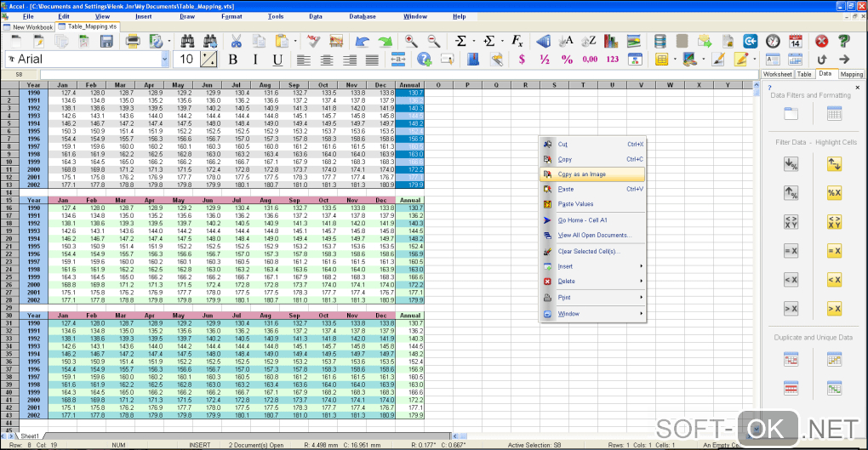The width and height of the screenshot is (868, 450).
Task: Click the Save floppy disk icon
Action: pyautogui.click(x=106, y=41)
